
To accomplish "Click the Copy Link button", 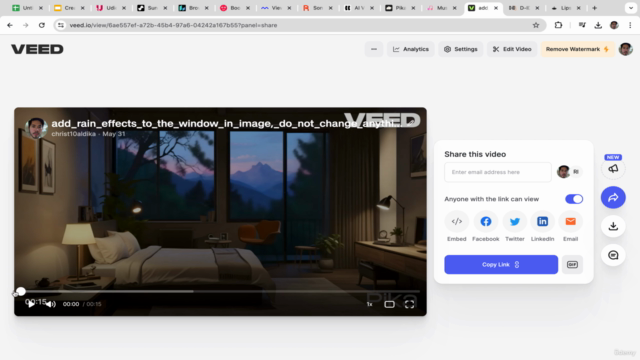I will pyautogui.click(x=501, y=264).
